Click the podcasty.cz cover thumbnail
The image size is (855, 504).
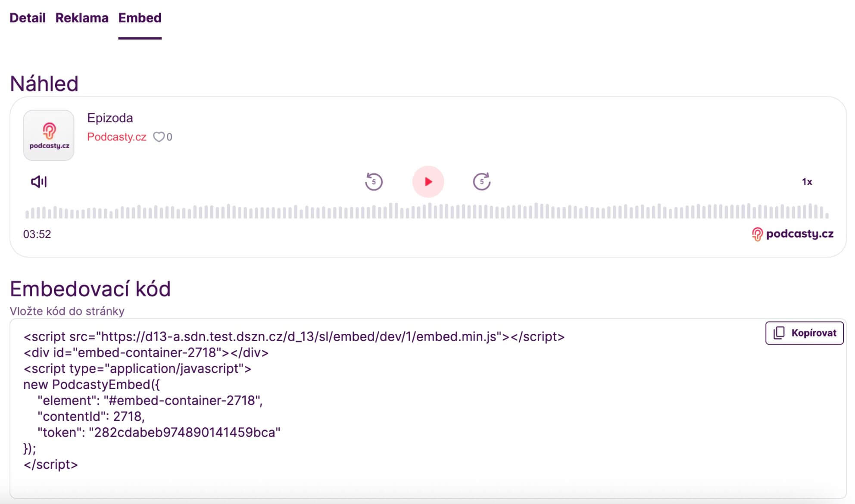(x=49, y=135)
